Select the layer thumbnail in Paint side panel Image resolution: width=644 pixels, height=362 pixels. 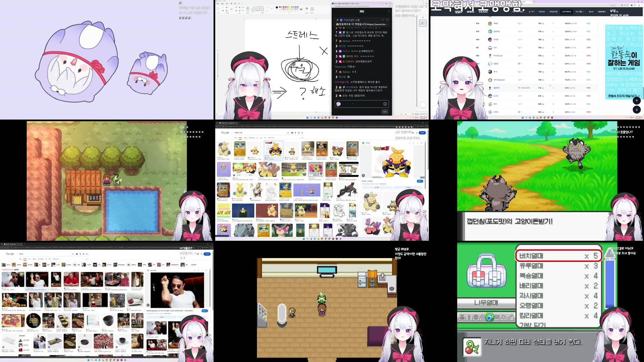point(423,23)
